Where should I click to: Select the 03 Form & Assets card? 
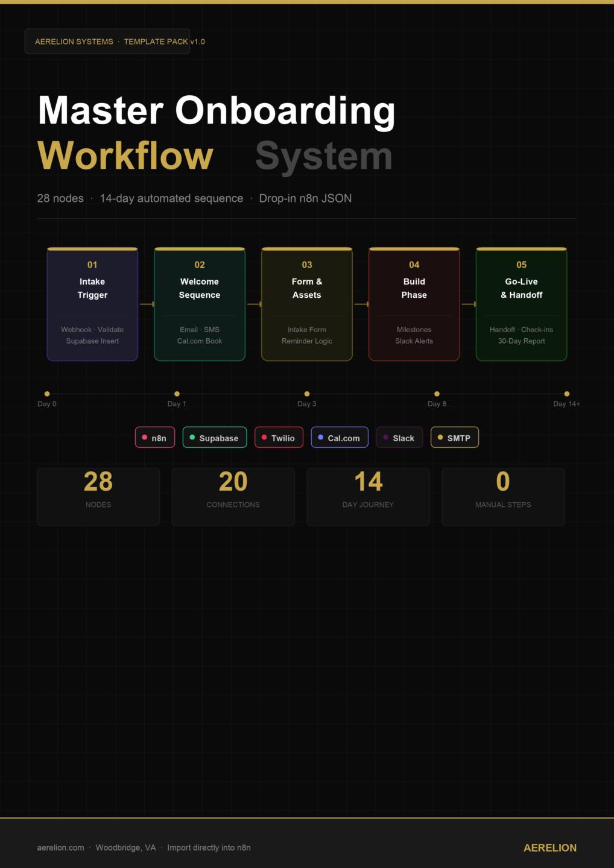click(307, 304)
